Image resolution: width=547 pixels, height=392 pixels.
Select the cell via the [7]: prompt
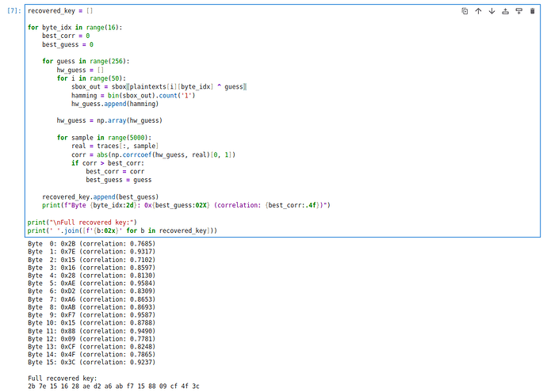coord(14,11)
